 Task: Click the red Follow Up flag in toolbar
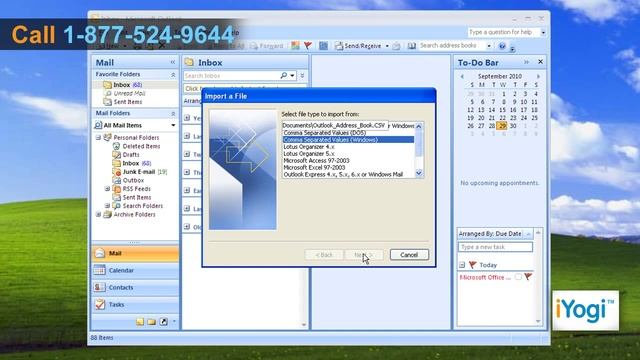pyautogui.click(x=308, y=46)
